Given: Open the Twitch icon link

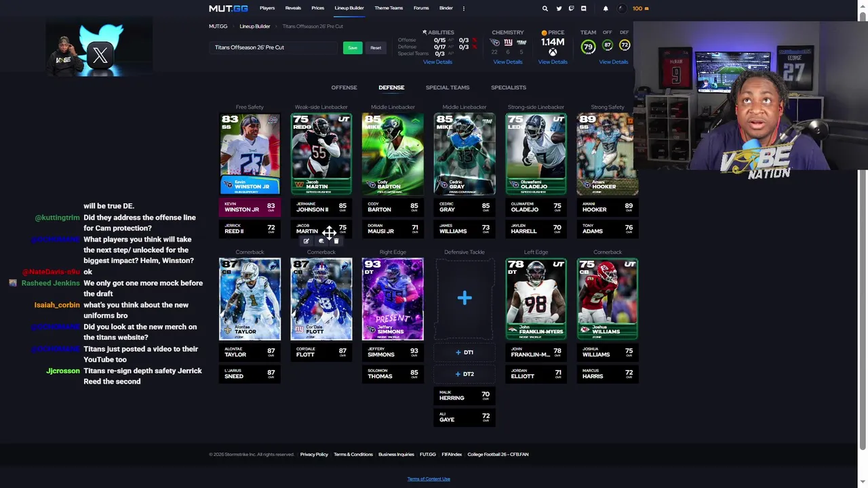Looking at the screenshot, I should (x=571, y=8).
